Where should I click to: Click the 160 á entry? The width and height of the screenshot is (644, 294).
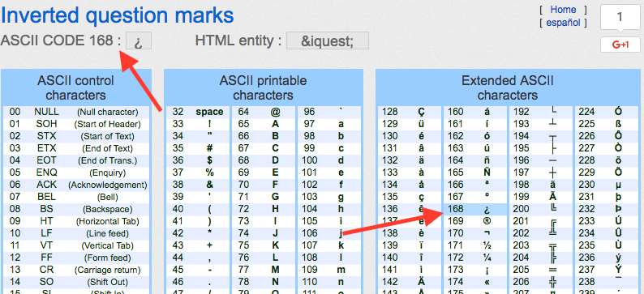[474, 112]
